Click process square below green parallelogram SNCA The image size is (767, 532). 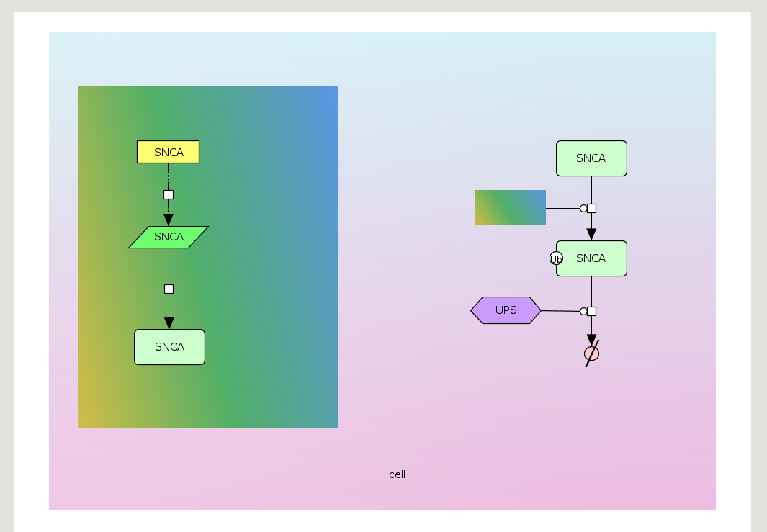click(x=169, y=289)
